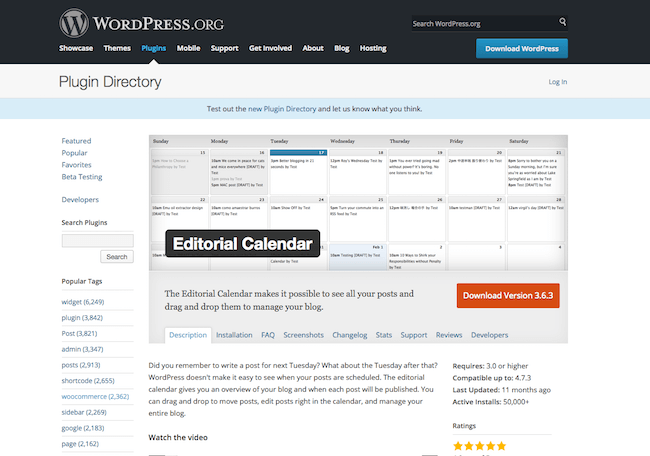Click the Log In link
This screenshot has height=456, width=650.
click(558, 82)
